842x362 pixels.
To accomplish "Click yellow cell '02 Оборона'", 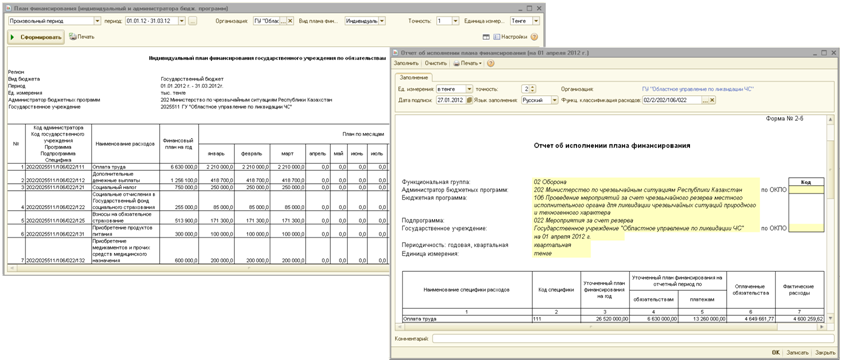I will pos(646,182).
